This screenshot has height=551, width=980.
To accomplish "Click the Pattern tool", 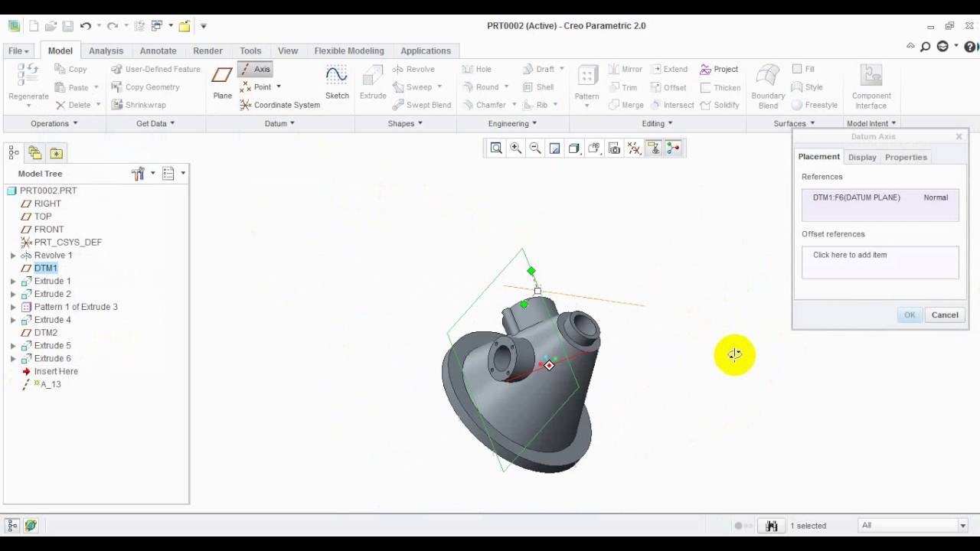I will [587, 84].
